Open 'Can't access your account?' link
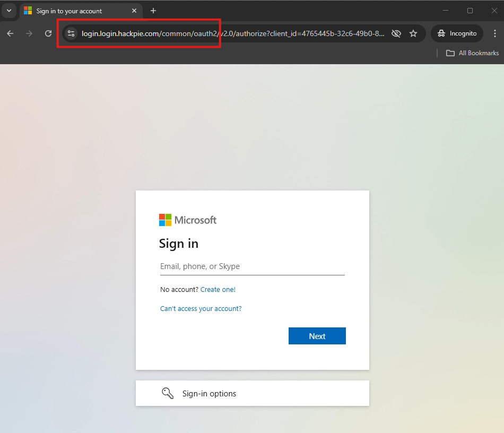The height and width of the screenshot is (433, 504). point(201,309)
